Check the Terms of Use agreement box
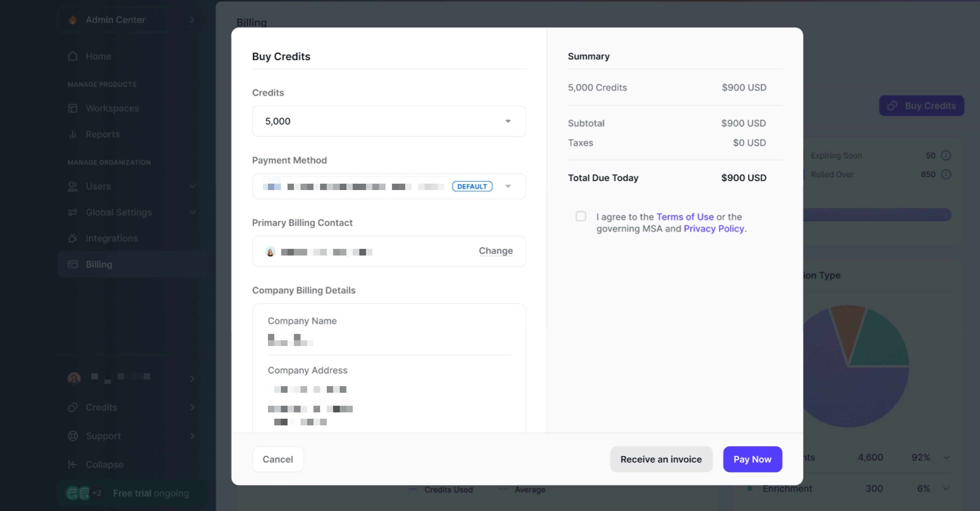 coord(581,217)
